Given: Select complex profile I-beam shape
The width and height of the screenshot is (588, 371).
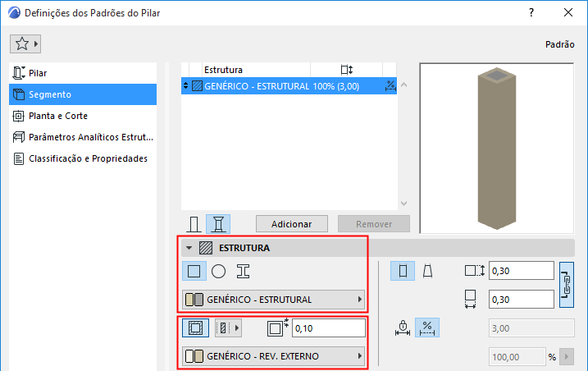Looking at the screenshot, I should click(x=243, y=271).
